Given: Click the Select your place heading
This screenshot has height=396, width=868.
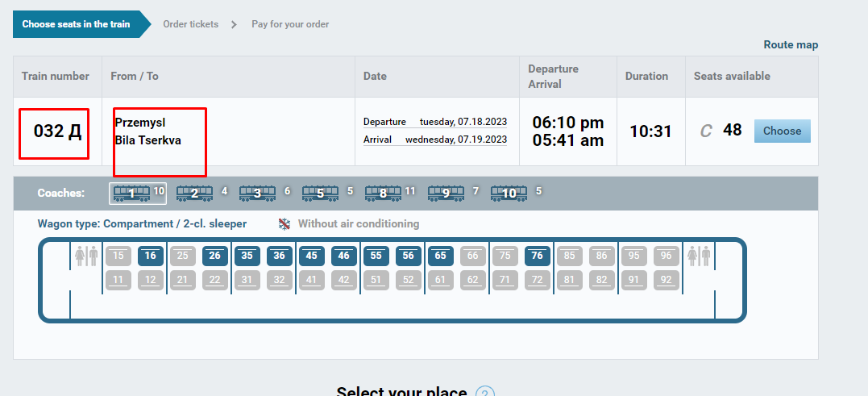Looking at the screenshot, I should (401, 393).
